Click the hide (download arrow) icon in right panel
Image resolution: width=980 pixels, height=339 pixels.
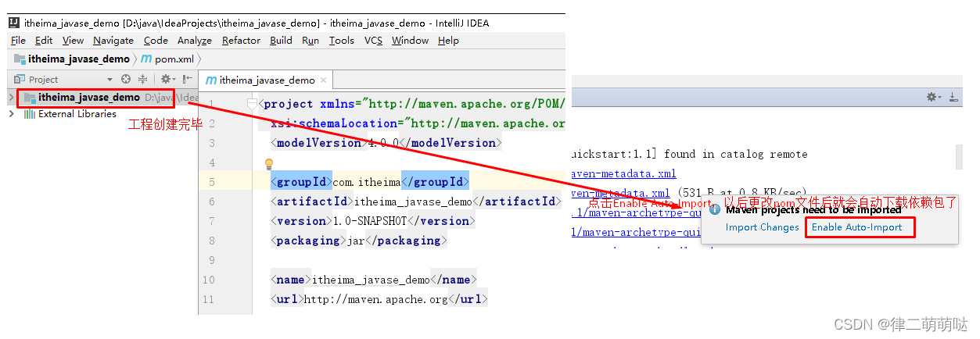pyautogui.click(x=953, y=97)
